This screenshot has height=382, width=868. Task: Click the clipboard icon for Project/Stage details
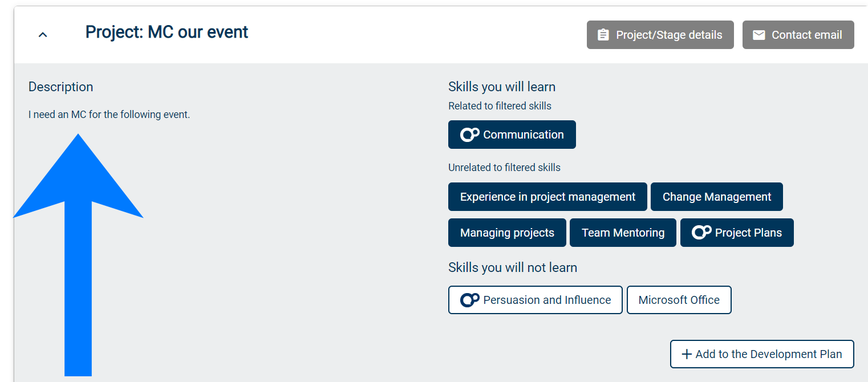(x=603, y=35)
